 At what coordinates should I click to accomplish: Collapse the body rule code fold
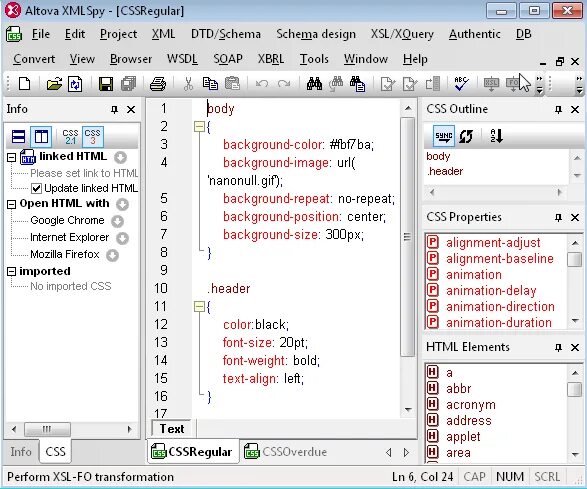coord(199,127)
